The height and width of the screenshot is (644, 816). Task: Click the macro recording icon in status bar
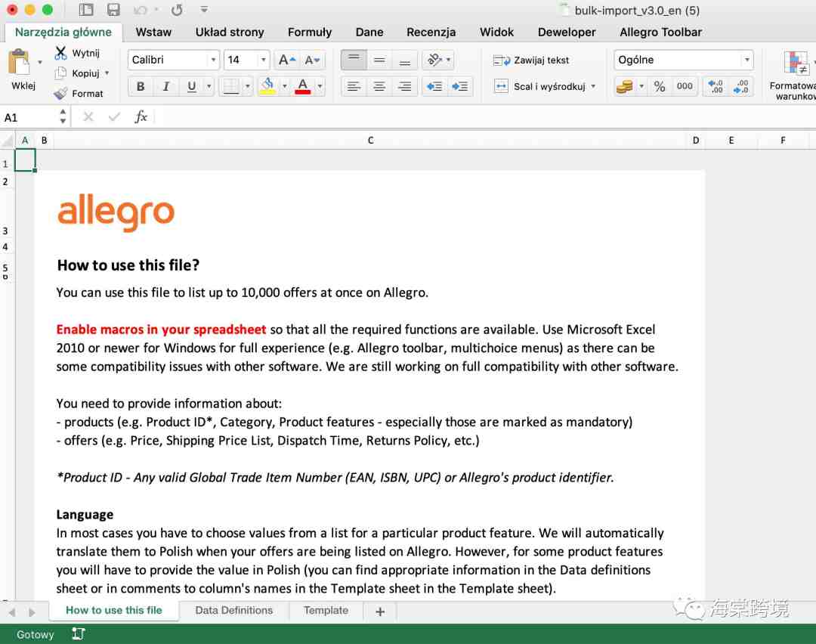click(78, 633)
